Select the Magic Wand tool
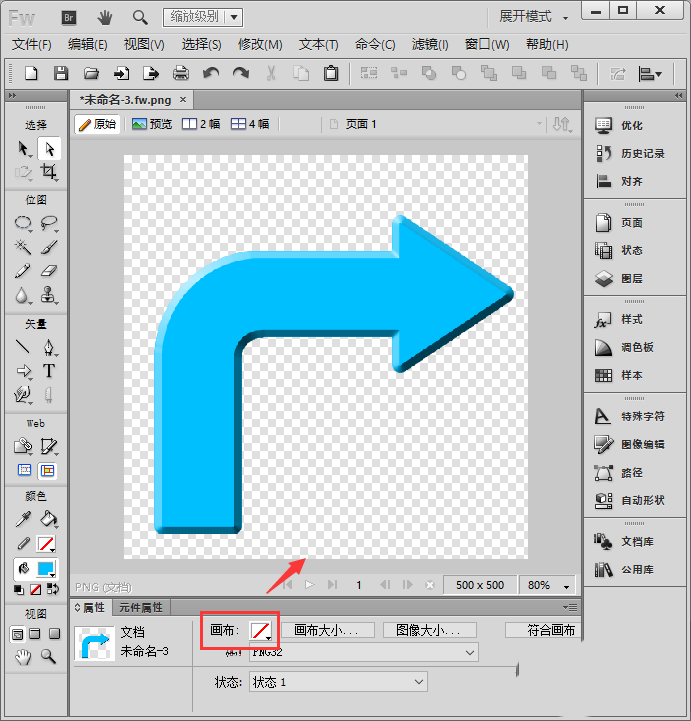The height and width of the screenshot is (721, 691). pyautogui.click(x=23, y=247)
